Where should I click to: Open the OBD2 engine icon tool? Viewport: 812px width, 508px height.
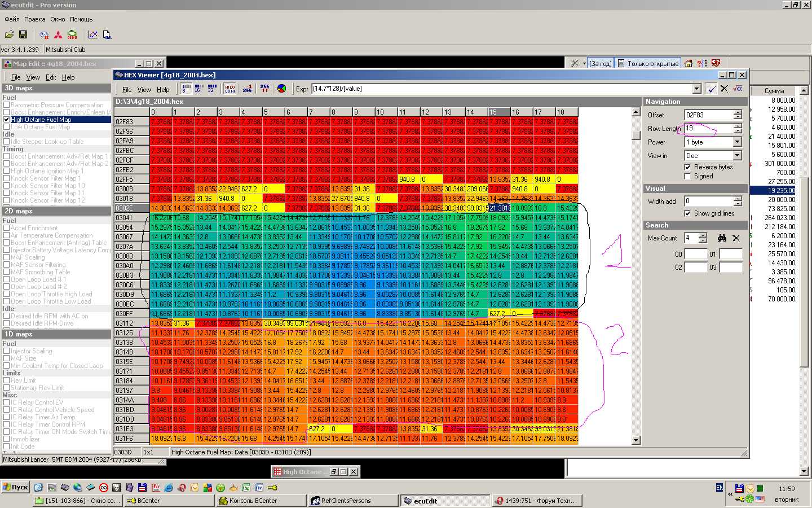72,34
